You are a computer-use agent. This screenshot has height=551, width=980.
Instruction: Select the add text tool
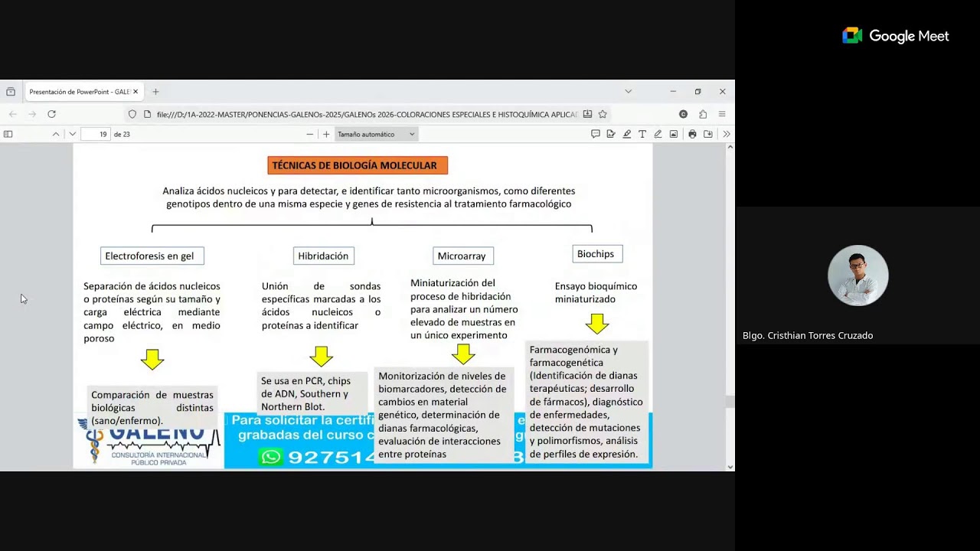point(642,134)
